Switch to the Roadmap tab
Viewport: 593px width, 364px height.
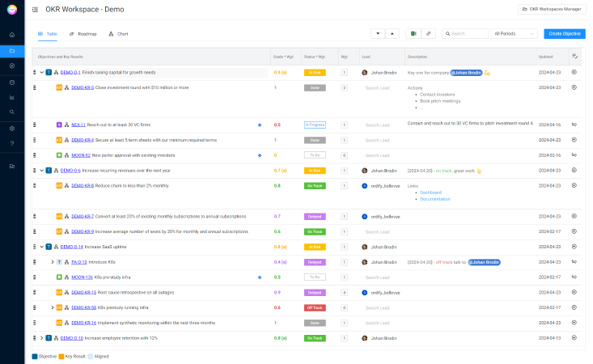(x=83, y=34)
